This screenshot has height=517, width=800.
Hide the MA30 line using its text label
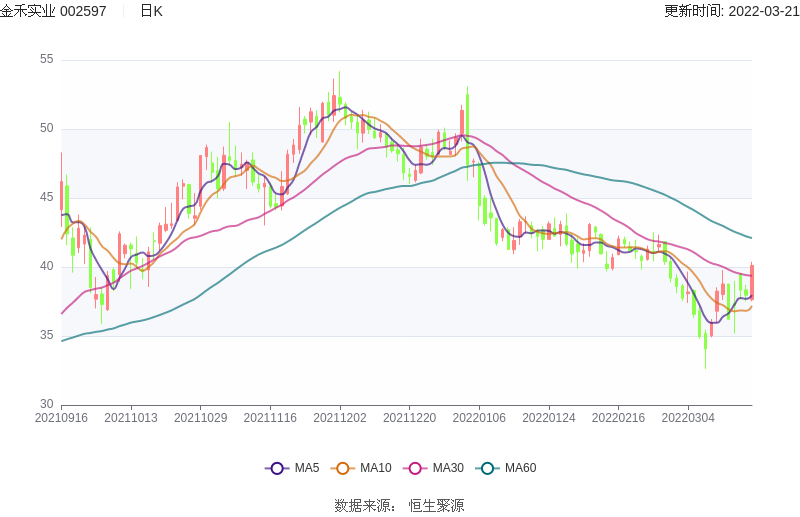coord(448,468)
